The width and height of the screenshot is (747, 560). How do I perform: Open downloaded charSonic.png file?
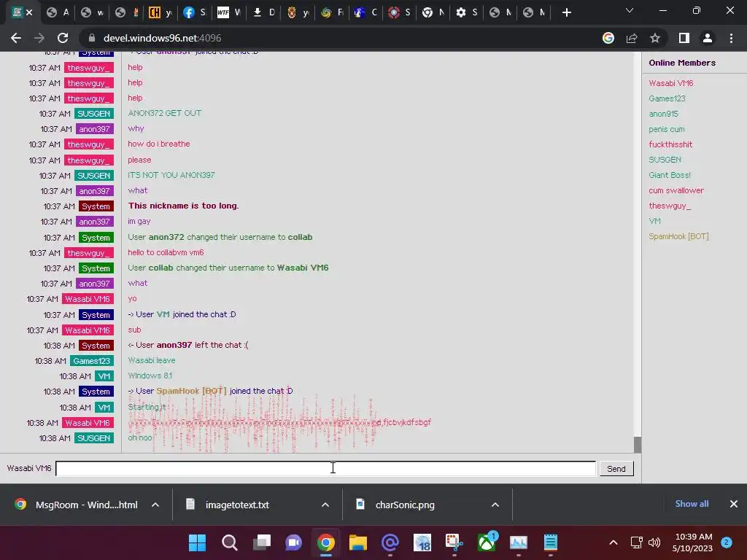[x=396, y=505]
